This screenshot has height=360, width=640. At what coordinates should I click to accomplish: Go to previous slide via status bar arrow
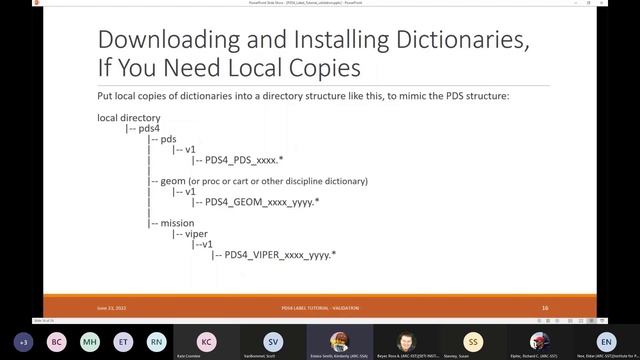point(539,321)
